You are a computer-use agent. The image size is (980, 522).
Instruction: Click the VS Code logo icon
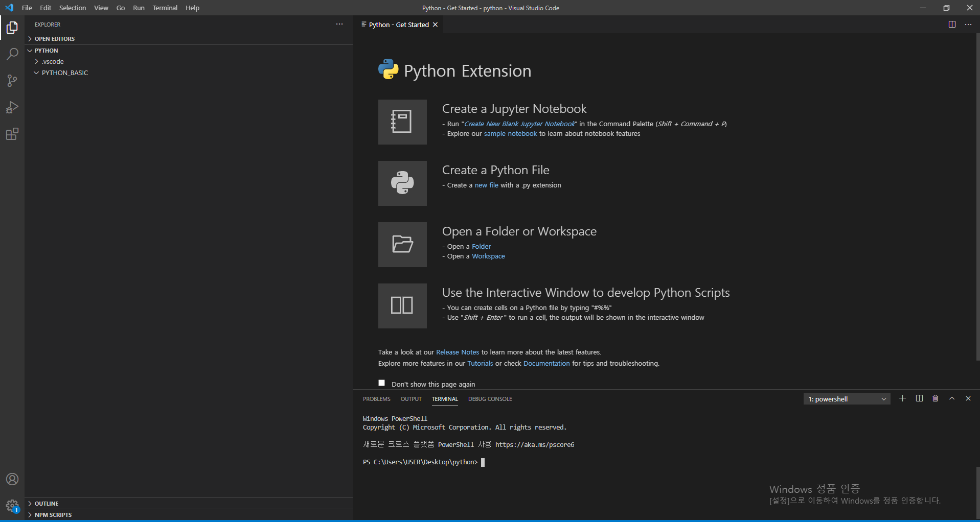9,8
